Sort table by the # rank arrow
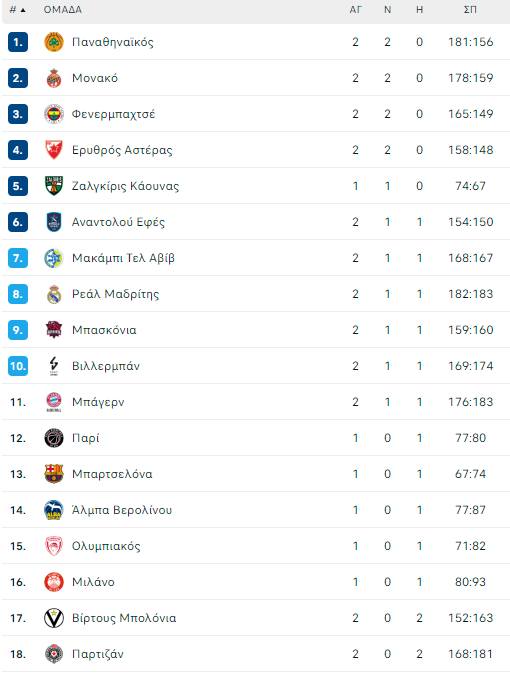510x673 pixels. coord(23,10)
